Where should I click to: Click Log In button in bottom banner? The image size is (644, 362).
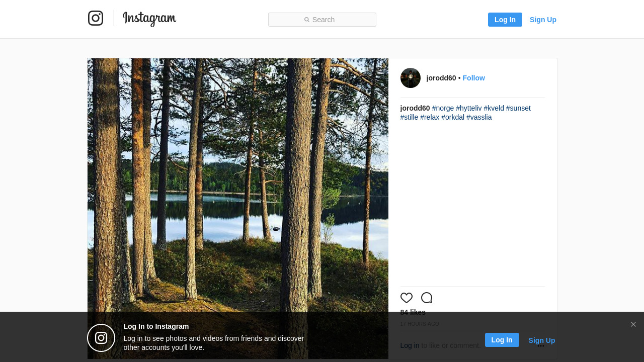click(x=502, y=340)
